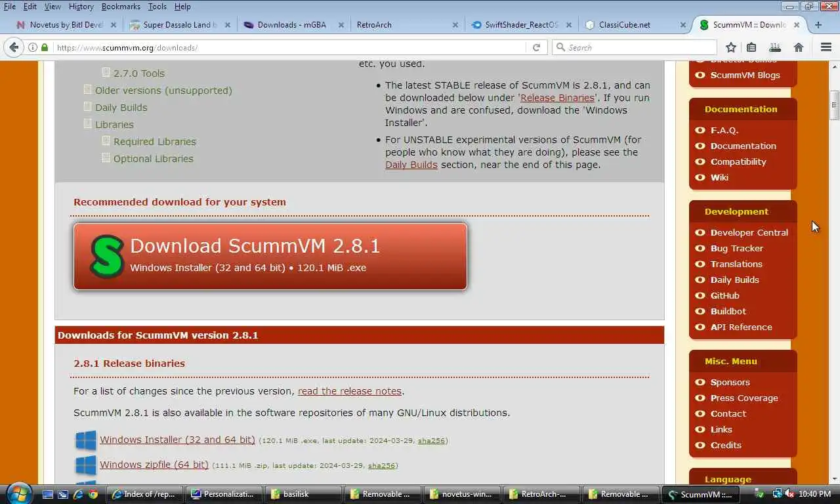Switch to the Super Dassalo Land tab

[178, 25]
